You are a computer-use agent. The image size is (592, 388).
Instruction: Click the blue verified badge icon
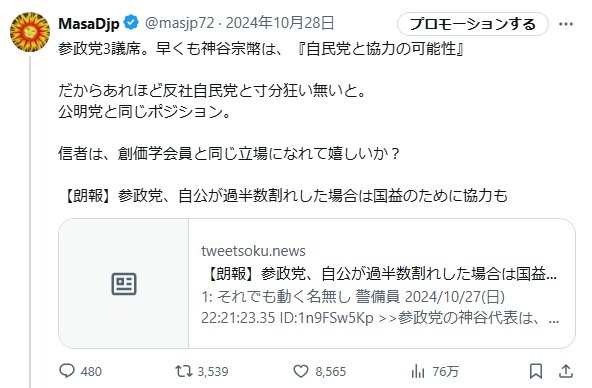[x=131, y=23]
